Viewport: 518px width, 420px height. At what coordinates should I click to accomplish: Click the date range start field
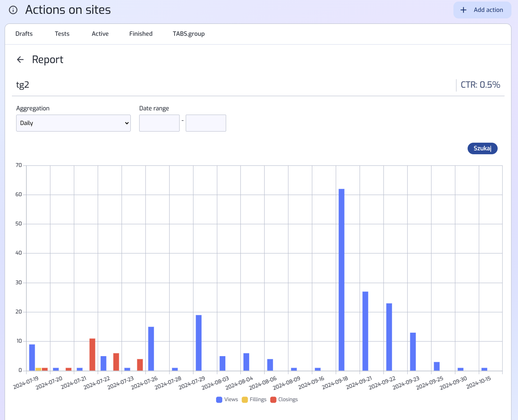point(159,123)
